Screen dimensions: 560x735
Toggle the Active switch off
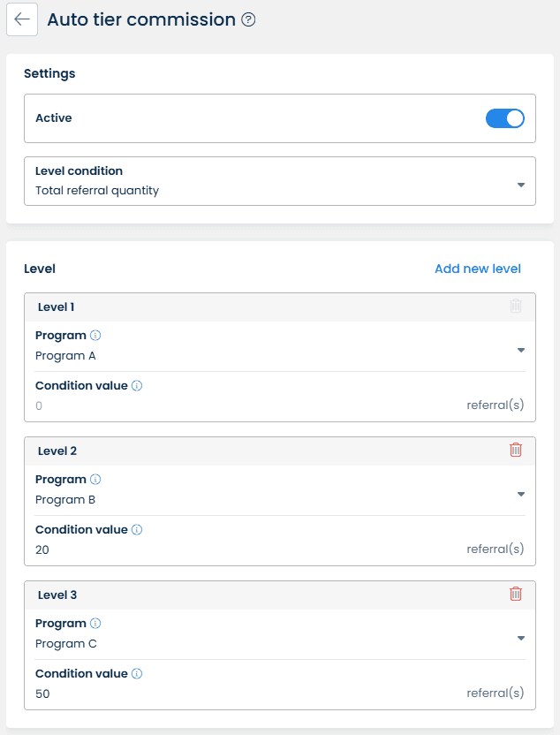505,118
